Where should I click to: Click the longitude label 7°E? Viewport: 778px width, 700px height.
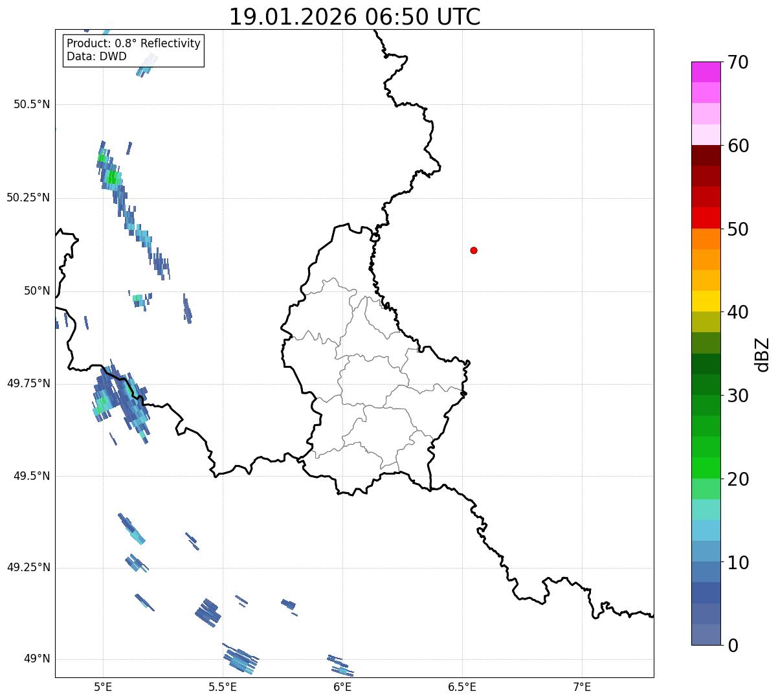582,686
